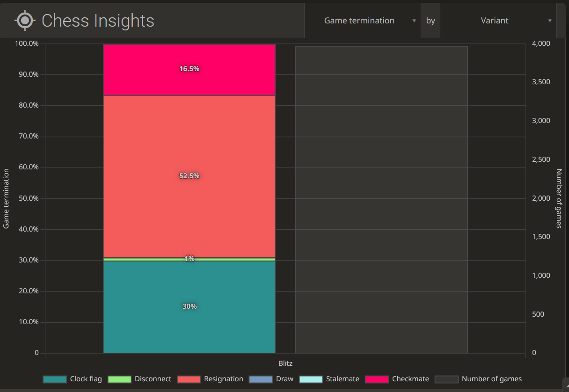Toggle Stalemate series in legend
Image resolution: width=569 pixels, height=392 pixels.
[x=329, y=379]
